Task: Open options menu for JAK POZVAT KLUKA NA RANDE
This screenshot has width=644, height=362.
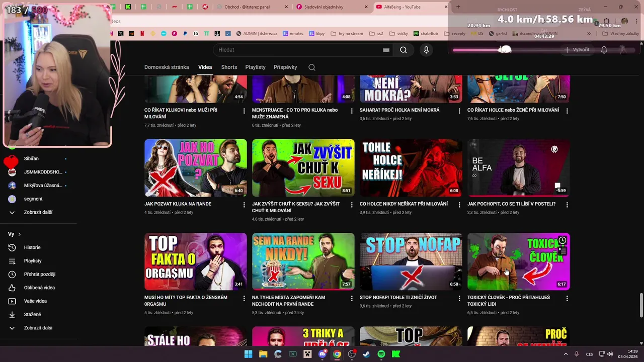Action: tap(244, 205)
